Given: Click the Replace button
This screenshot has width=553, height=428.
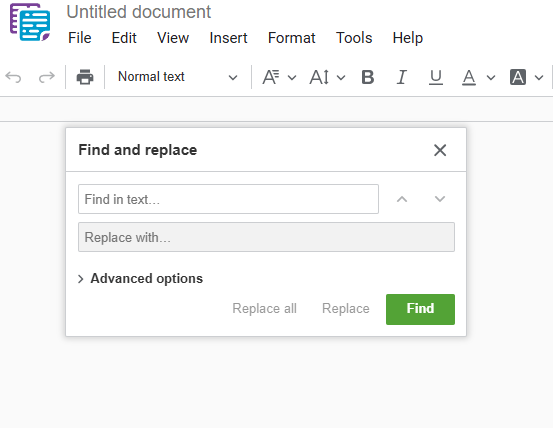Looking at the screenshot, I should (346, 308).
